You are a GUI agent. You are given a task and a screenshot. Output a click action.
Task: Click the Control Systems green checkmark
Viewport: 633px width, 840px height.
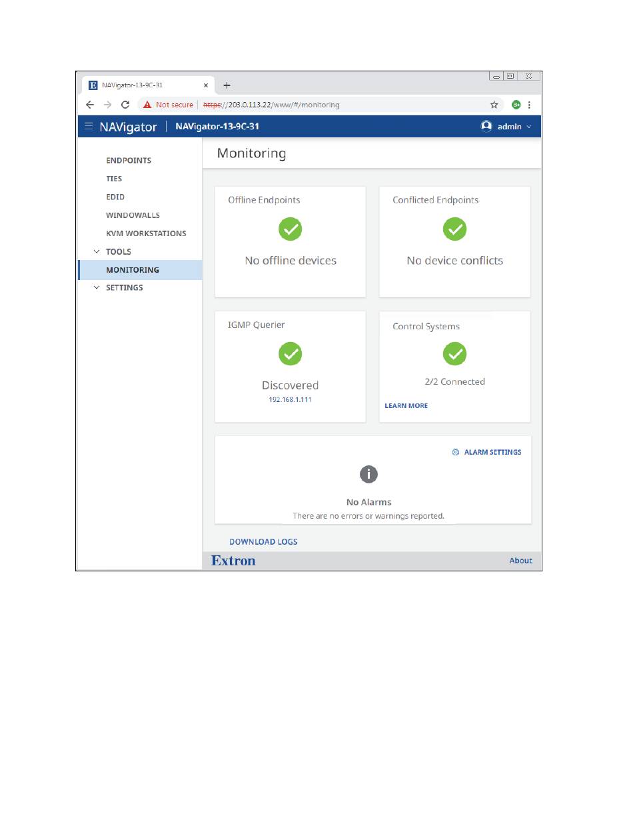pos(455,354)
